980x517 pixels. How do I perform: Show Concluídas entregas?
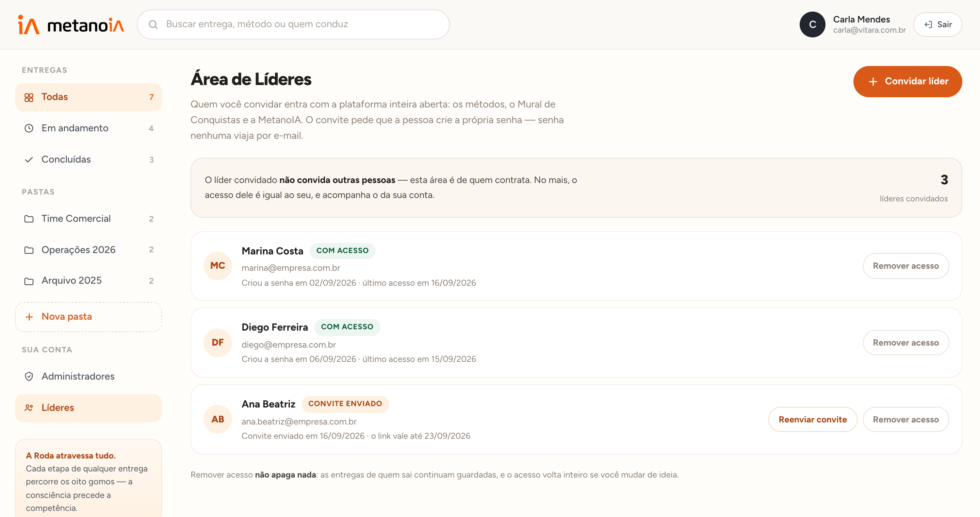(x=88, y=160)
